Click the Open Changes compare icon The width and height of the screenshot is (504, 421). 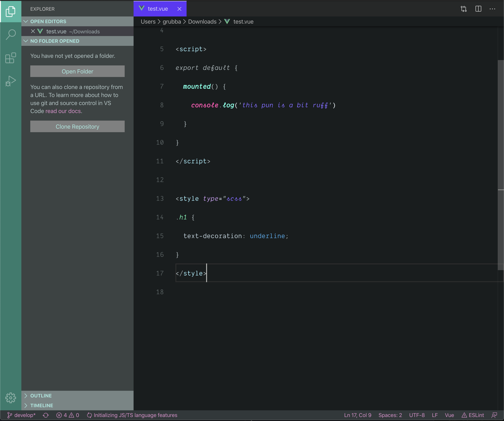[464, 9]
